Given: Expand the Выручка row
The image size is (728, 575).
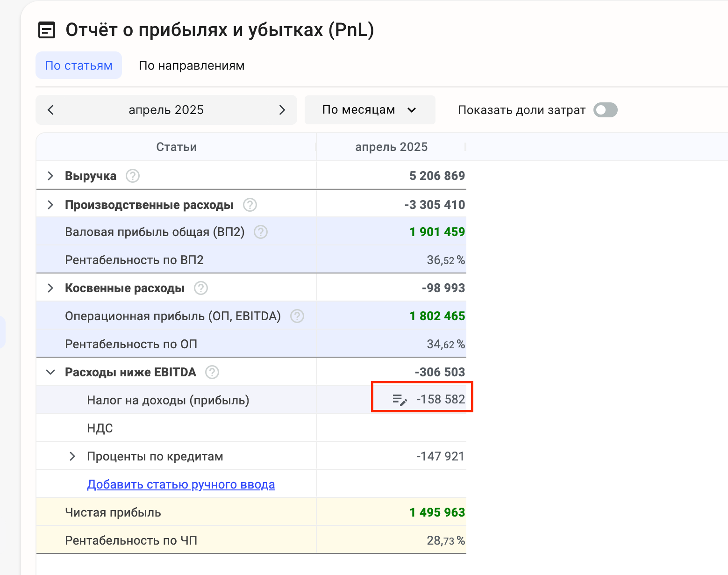Looking at the screenshot, I should click(50, 176).
